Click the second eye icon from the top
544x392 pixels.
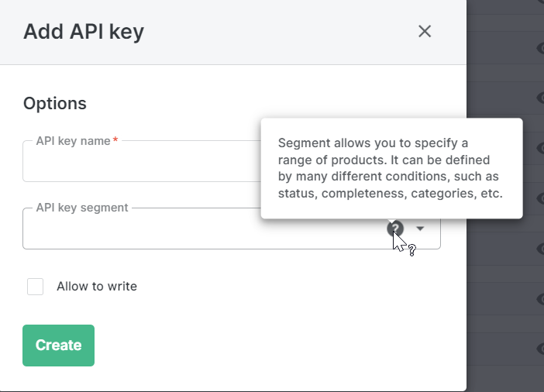click(540, 98)
